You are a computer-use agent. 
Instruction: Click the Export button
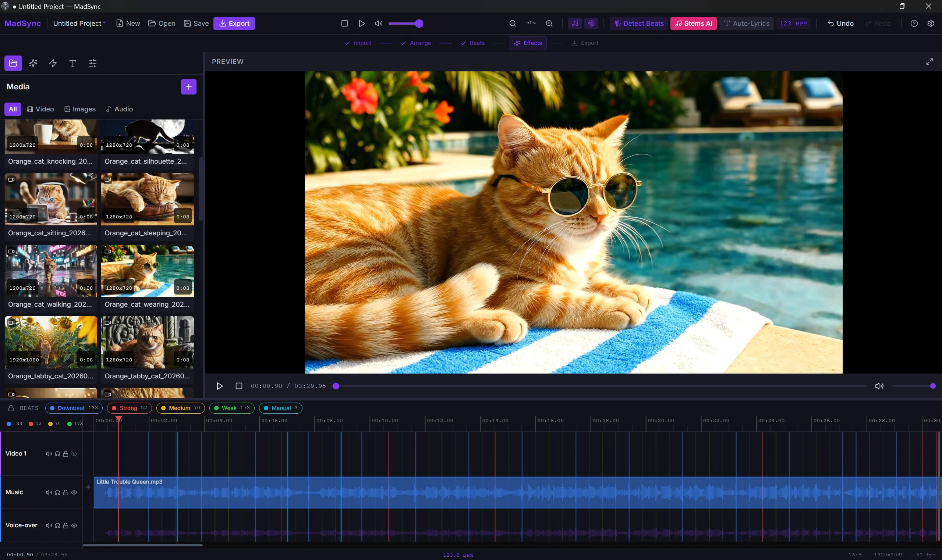pyautogui.click(x=234, y=23)
